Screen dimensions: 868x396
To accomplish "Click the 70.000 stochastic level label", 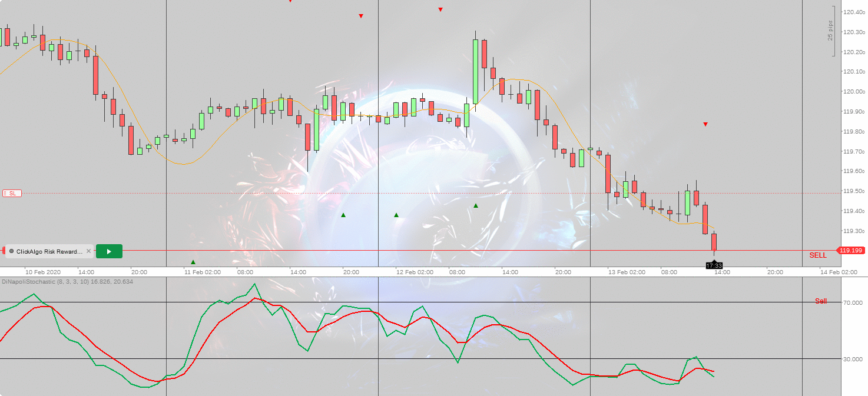I will click(853, 303).
